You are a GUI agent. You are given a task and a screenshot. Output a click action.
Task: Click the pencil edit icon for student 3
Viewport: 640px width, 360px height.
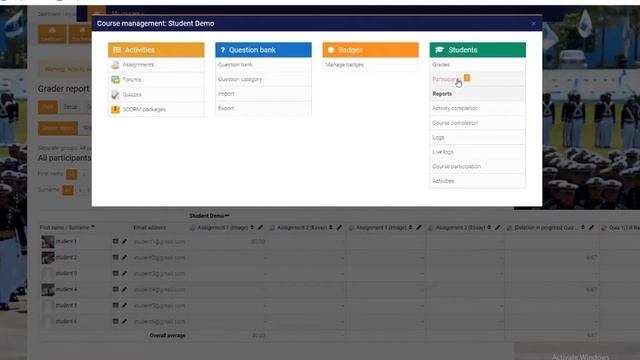click(124, 273)
